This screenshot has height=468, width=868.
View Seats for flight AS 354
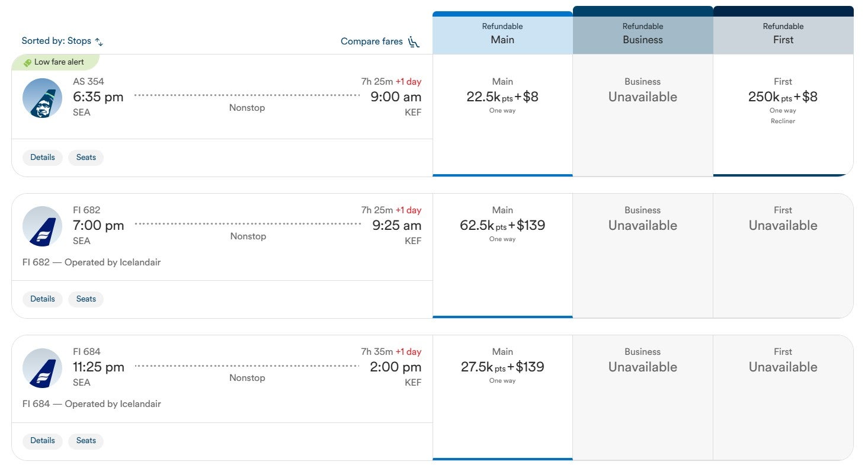pos(86,158)
